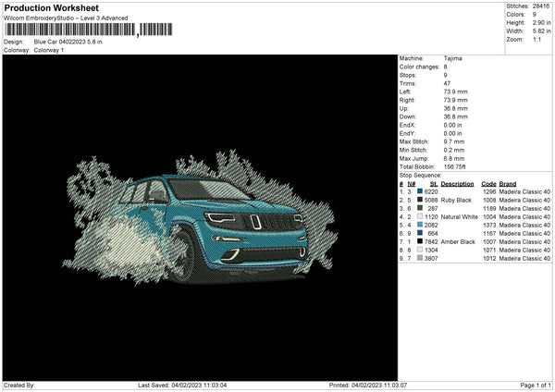Pick the Amber Black thread swatch
Screen dimensions: 555x392
pos(423,241)
